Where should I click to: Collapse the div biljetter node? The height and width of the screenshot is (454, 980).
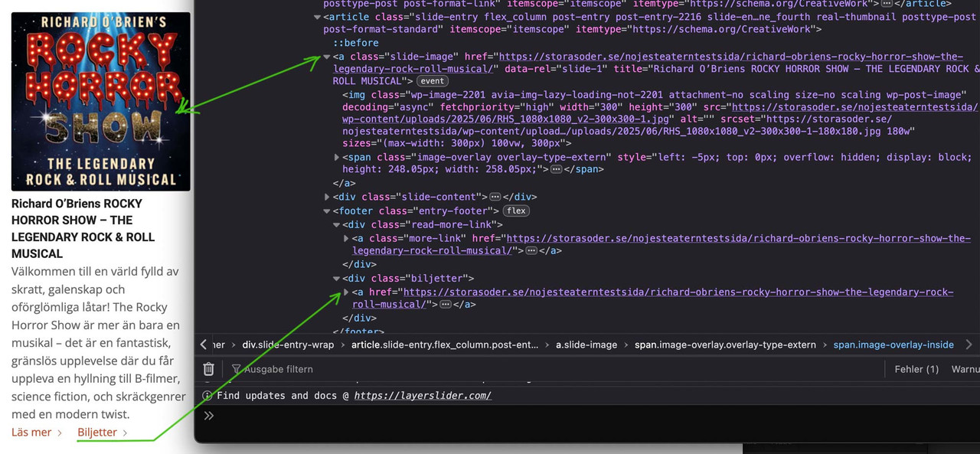(x=337, y=278)
